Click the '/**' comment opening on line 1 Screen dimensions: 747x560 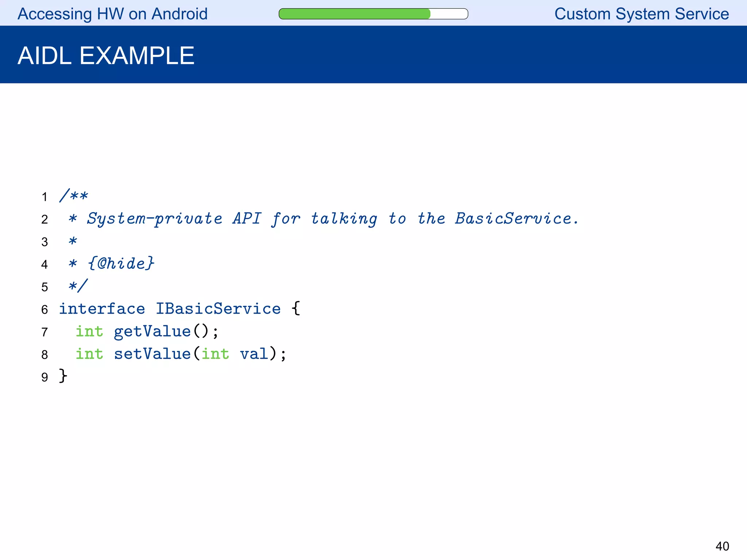coord(74,196)
